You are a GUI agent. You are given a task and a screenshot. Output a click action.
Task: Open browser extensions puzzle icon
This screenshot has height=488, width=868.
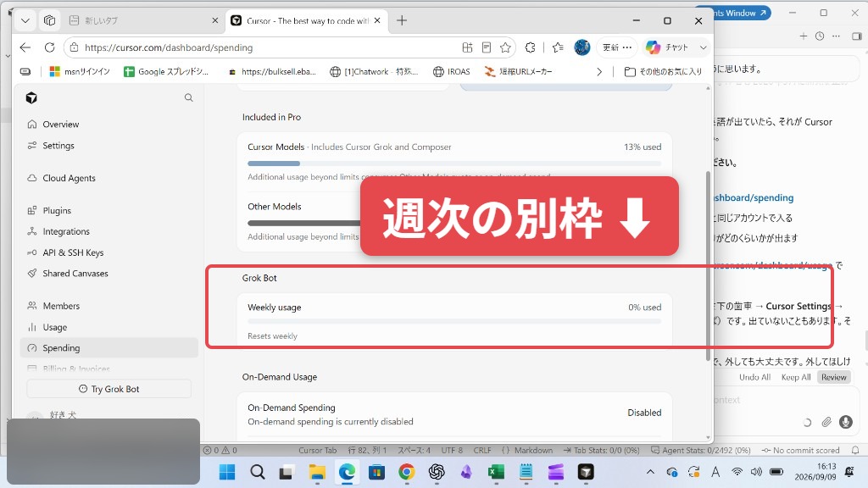click(531, 47)
